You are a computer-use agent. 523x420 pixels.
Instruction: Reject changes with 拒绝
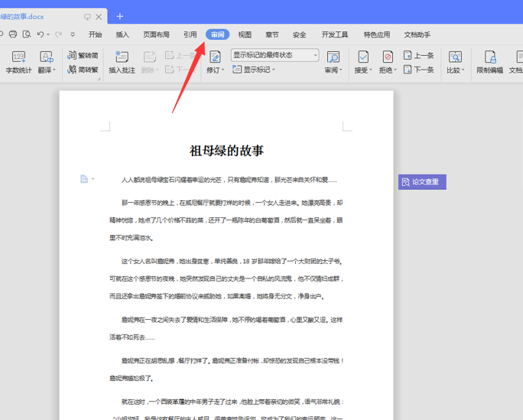tap(388, 62)
